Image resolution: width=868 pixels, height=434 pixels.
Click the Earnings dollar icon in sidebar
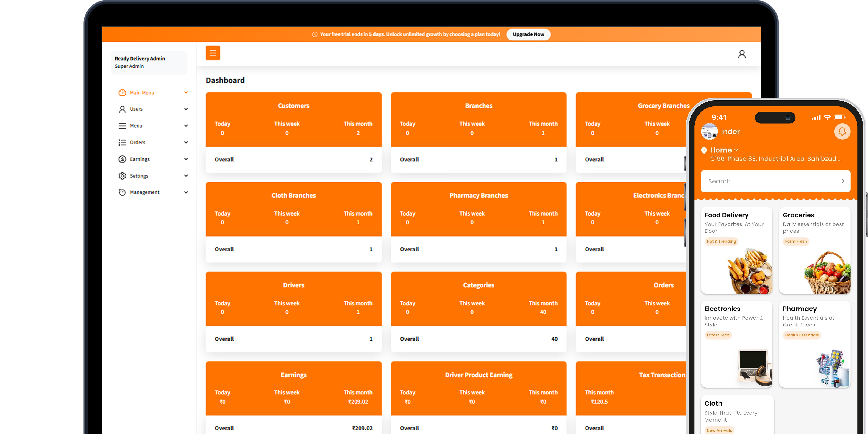tap(122, 159)
